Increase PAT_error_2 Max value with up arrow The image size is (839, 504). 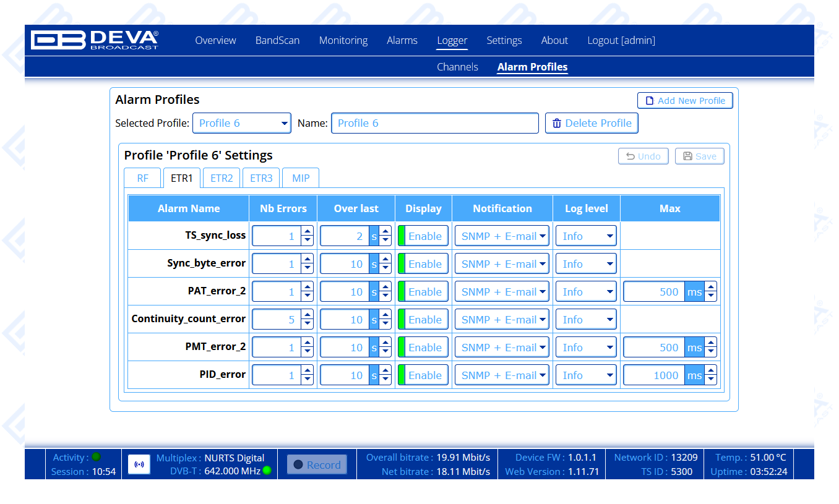pyautogui.click(x=710, y=287)
